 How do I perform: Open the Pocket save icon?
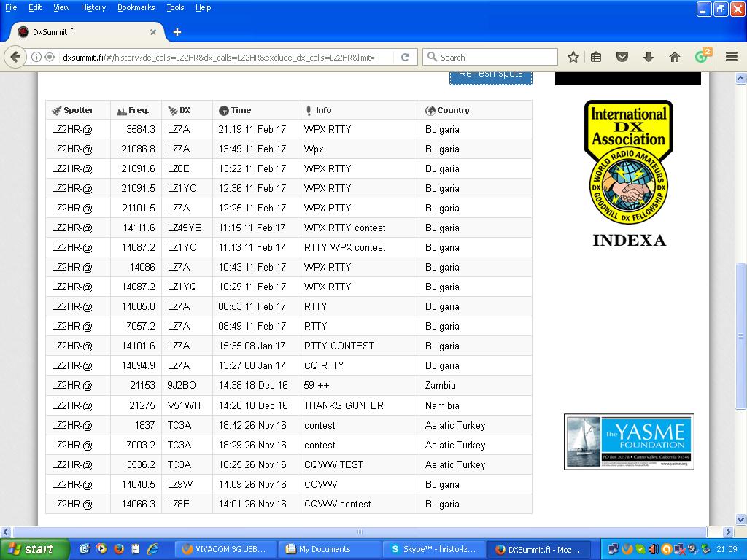(x=622, y=57)
